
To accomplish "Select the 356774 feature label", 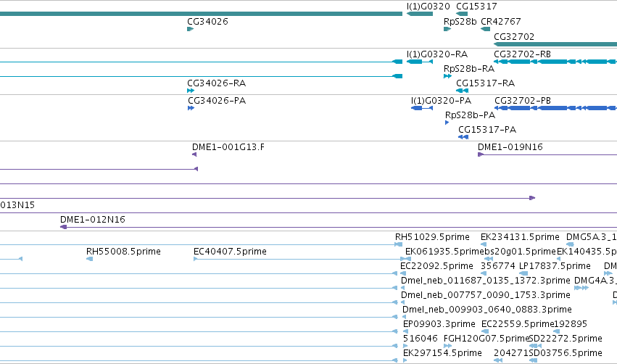I will (498, 265).
